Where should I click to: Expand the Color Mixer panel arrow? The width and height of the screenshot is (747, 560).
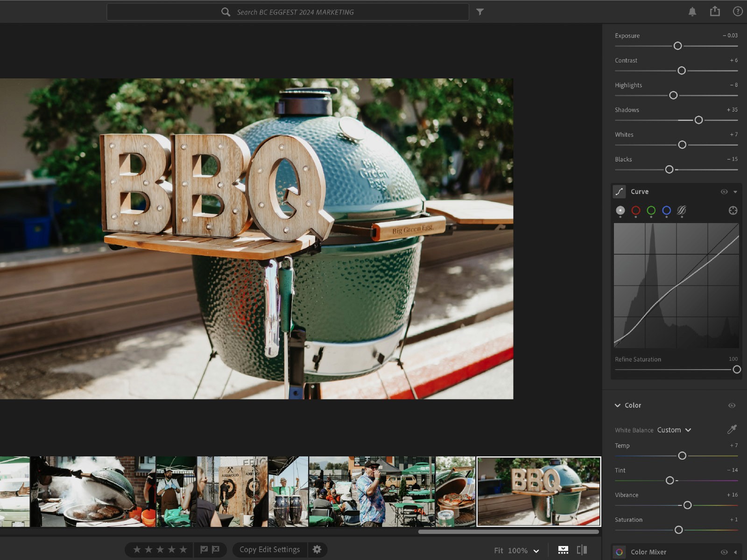[735, 552]
